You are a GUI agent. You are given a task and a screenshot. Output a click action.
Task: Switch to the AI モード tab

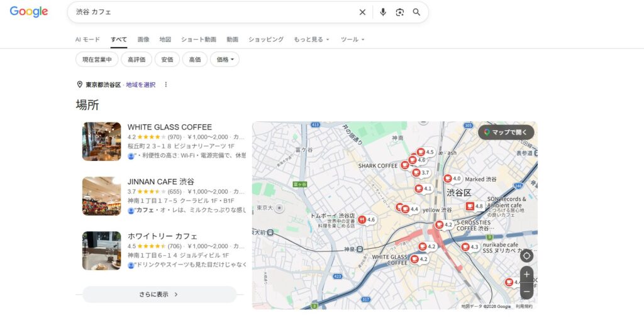[87, 40]
